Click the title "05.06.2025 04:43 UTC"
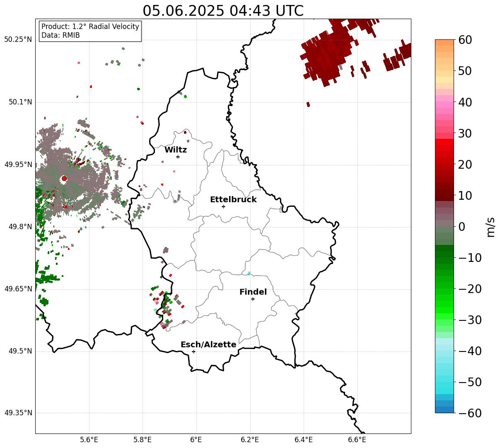This screenshot has height=448, width=500. (x=223, y=11)
